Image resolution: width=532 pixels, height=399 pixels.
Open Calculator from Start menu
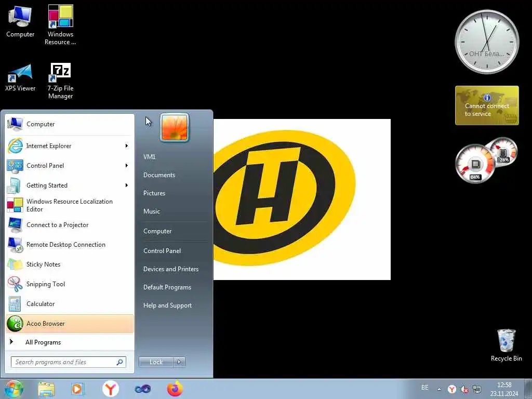(x=70, y=303)
